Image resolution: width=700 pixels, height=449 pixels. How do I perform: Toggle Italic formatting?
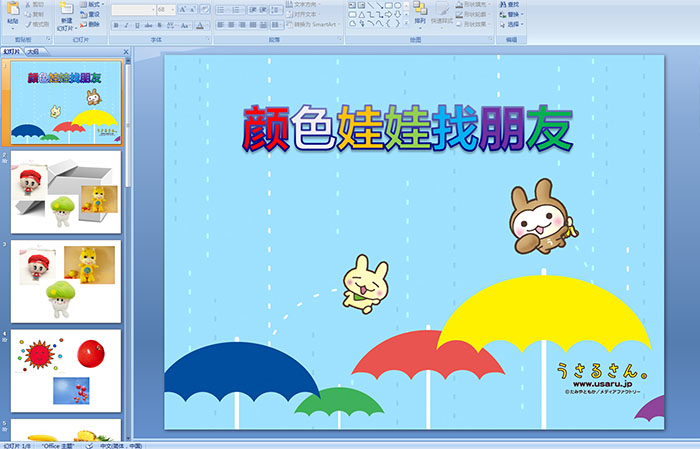(126, 25)
